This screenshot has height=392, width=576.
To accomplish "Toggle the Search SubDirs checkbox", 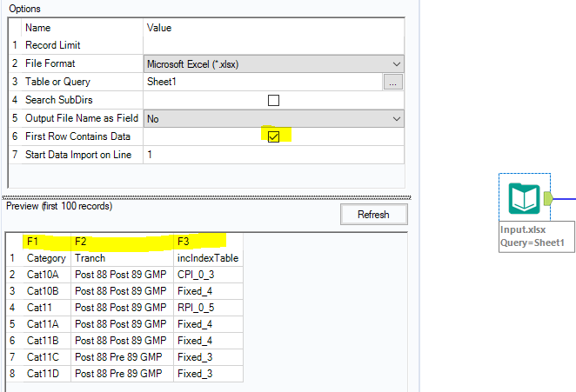I will point(273,100).
